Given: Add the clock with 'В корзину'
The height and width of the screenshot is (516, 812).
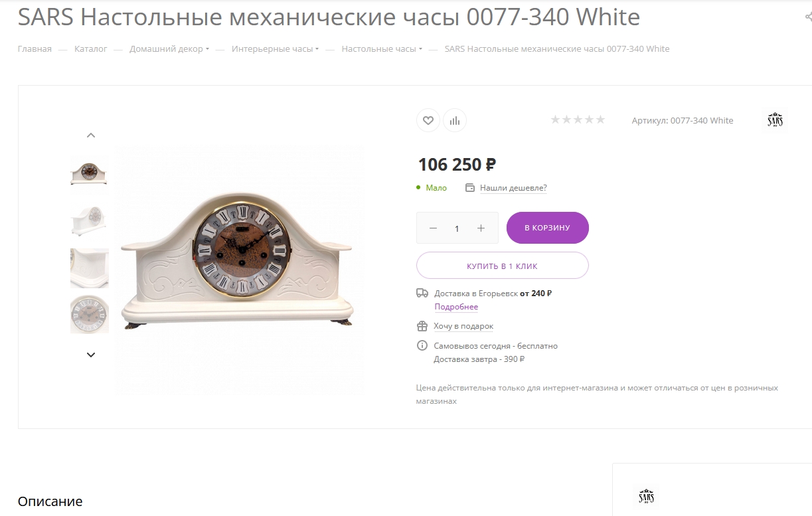Looking at the screenshot, I should coord(548,228).
